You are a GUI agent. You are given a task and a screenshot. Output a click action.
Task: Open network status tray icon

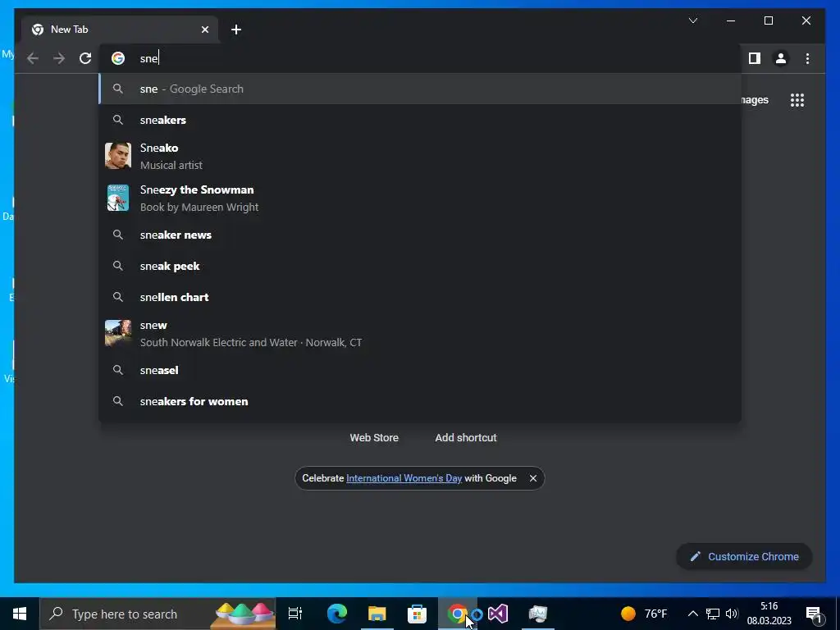[x=713, y=614]
